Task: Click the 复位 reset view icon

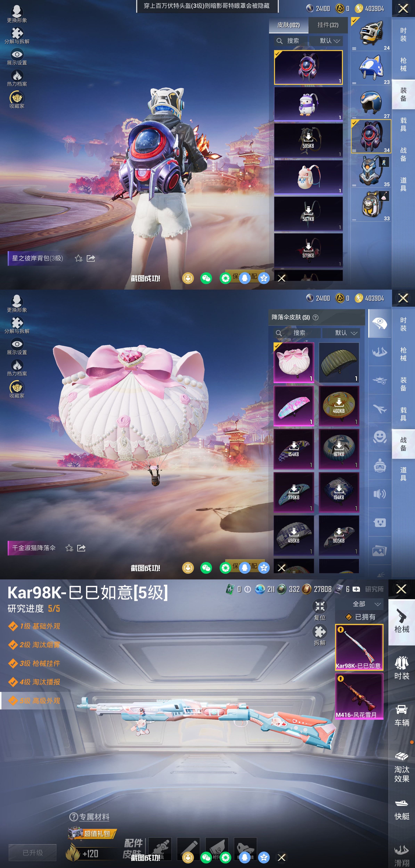Action: pos(319,607)
